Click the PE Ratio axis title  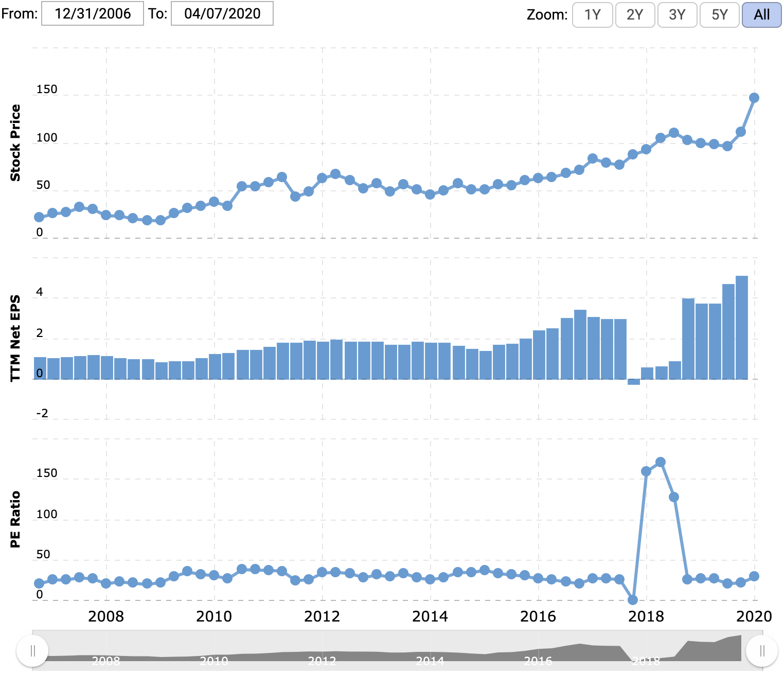click(x=15, y=519)
